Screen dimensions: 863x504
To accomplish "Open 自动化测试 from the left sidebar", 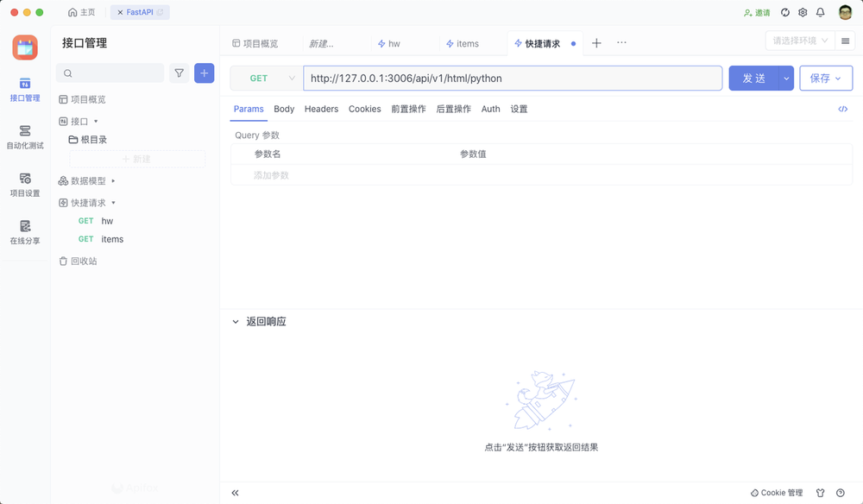I will (25, 134).
